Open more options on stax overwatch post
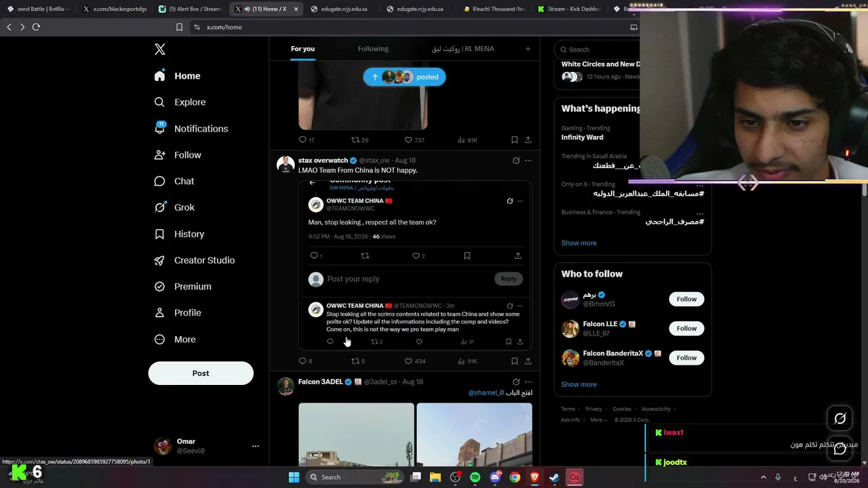Viewport: 868px width, 488px height. click(528, 161)
